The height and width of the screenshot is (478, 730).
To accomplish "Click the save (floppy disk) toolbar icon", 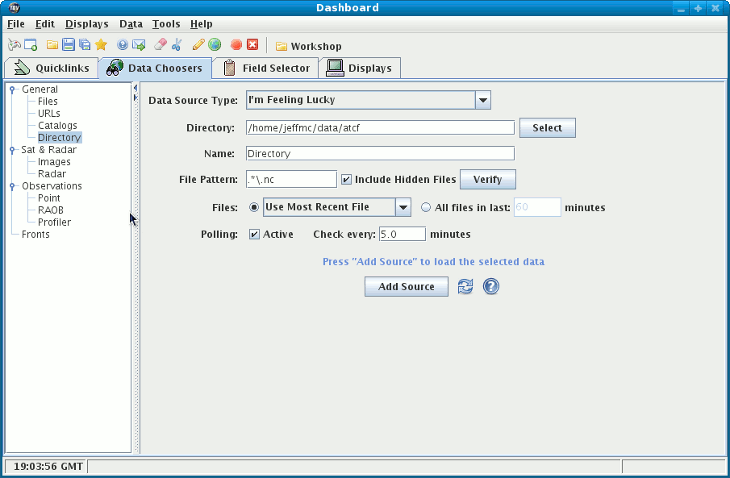I will (69, 45).
